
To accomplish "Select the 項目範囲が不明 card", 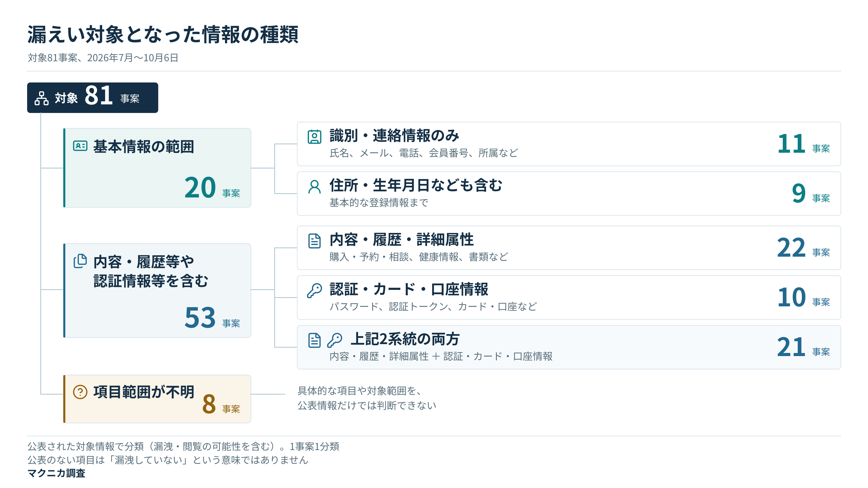I will (157, 399).
